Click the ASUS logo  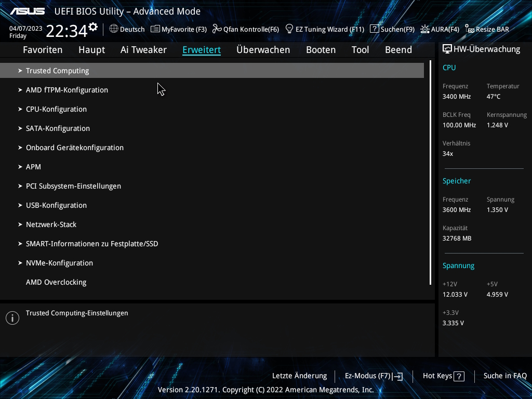[27, 11]
